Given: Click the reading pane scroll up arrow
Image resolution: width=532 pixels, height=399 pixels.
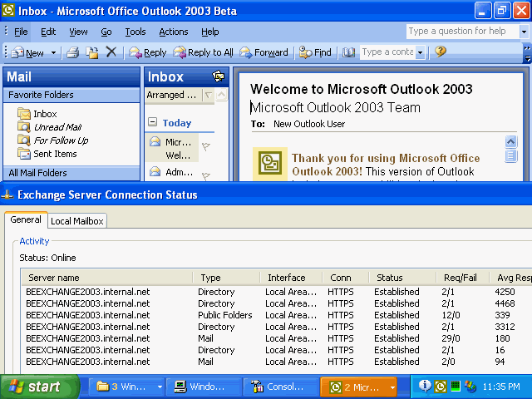Looking at the screenshot, I should click(511, 141).
